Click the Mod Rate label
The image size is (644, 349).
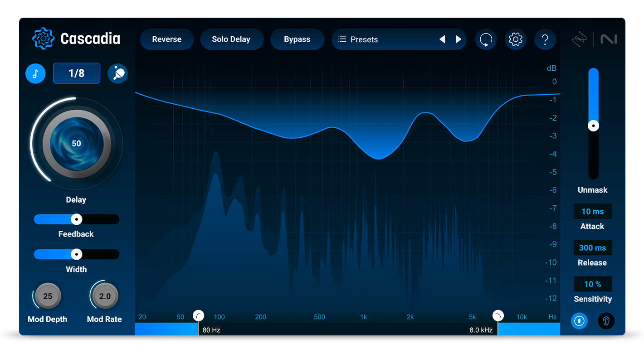click(104, 320)
